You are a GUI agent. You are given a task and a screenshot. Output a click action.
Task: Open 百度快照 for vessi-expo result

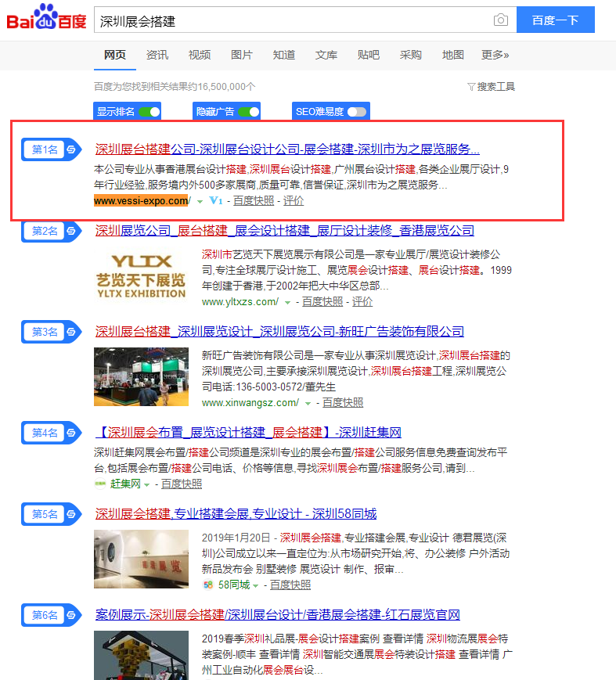[254, 201]
